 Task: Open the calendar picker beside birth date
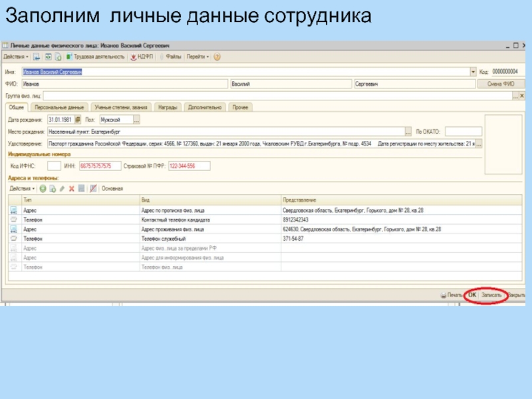click(77, 120)
